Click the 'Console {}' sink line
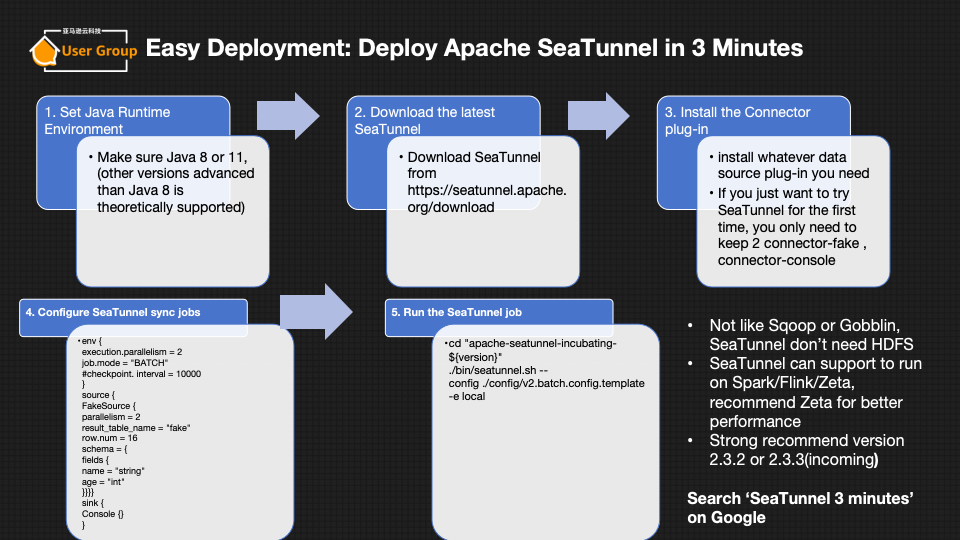This screenshot has height=540, width=960. click(x=102, y=514)
